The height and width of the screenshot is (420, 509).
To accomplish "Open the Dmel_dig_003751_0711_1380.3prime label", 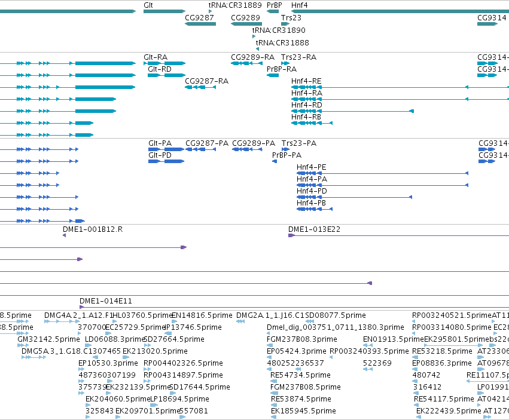I will (x=336, y=327).
